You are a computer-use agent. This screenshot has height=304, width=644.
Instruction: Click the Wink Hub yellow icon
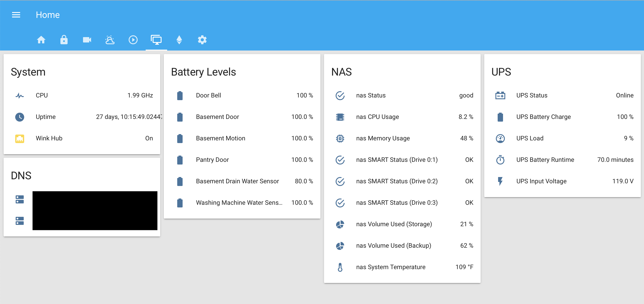click(20, 138)
